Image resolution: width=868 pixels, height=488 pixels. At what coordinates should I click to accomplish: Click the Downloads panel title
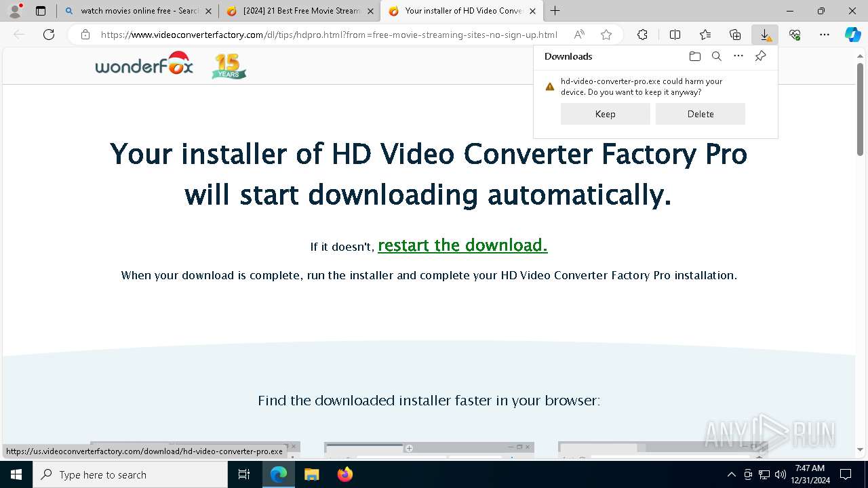point(568,56)
